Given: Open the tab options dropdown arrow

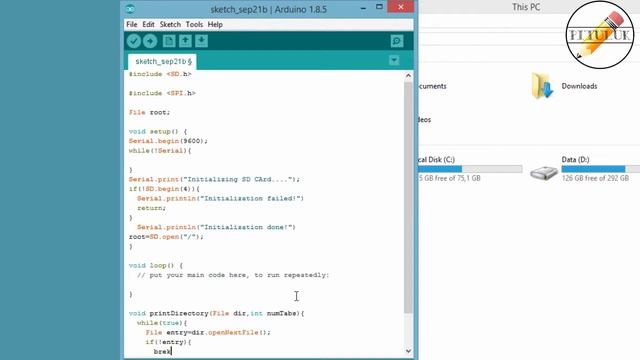Looking at the screenshot, I should tap(394, 60).
